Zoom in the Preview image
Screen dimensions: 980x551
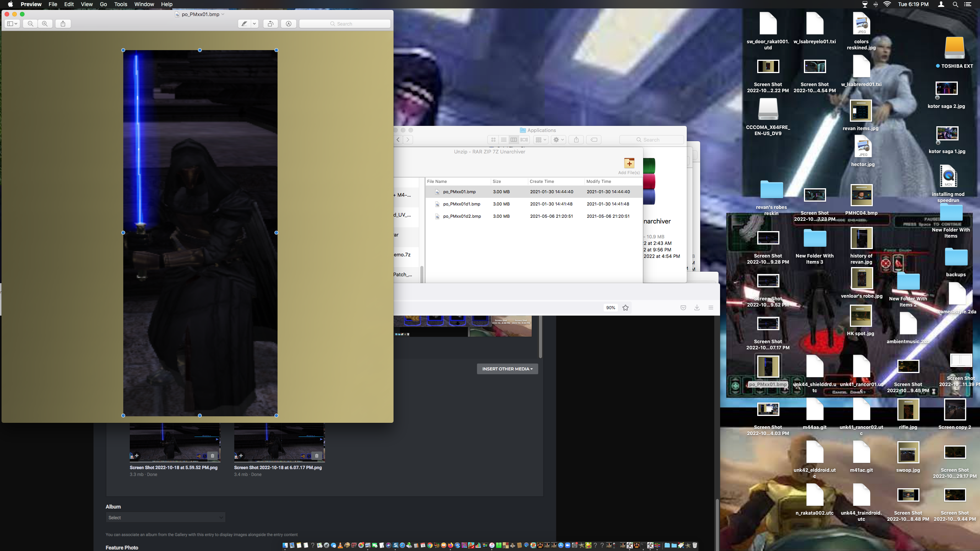(45, 24)
